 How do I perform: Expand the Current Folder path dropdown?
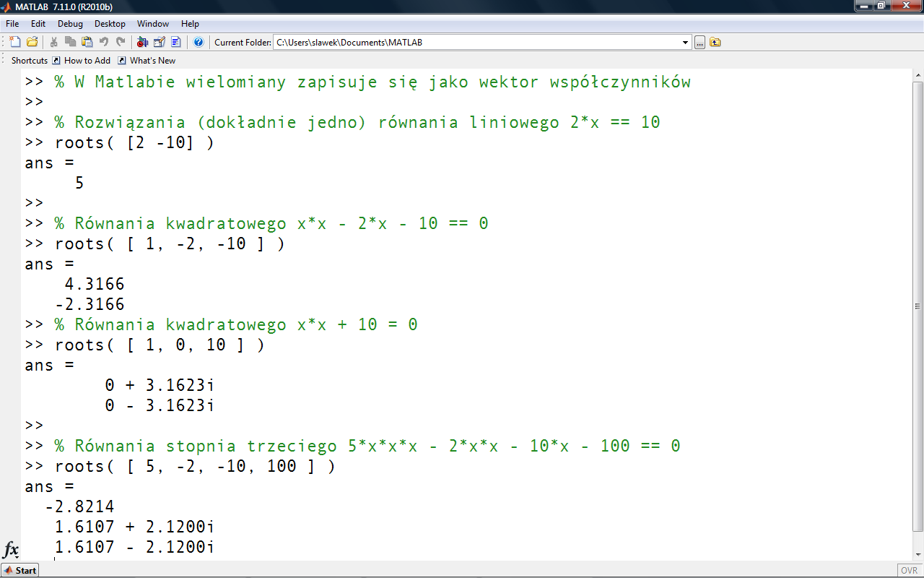coord(686,43)
